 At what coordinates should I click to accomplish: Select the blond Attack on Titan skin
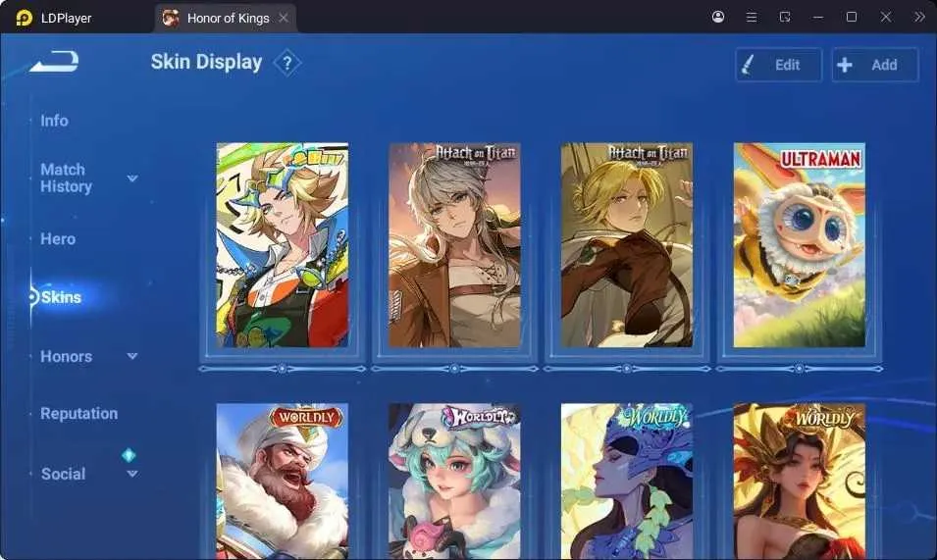tap(626, 245)
